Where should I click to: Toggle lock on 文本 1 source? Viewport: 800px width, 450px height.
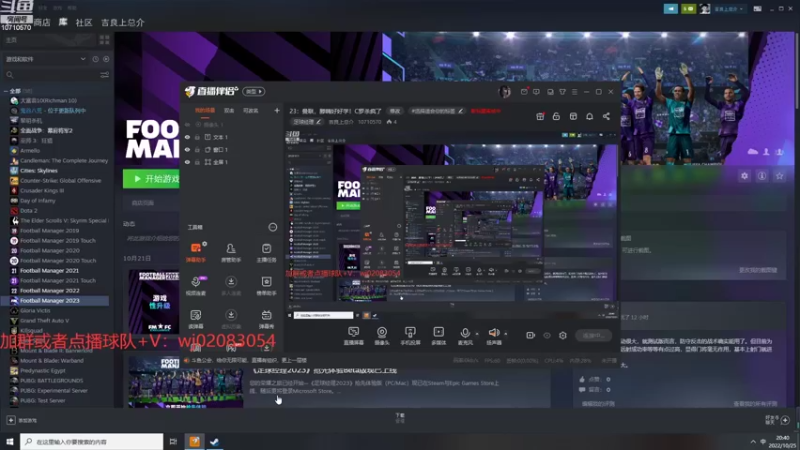[x=197, y=137]
